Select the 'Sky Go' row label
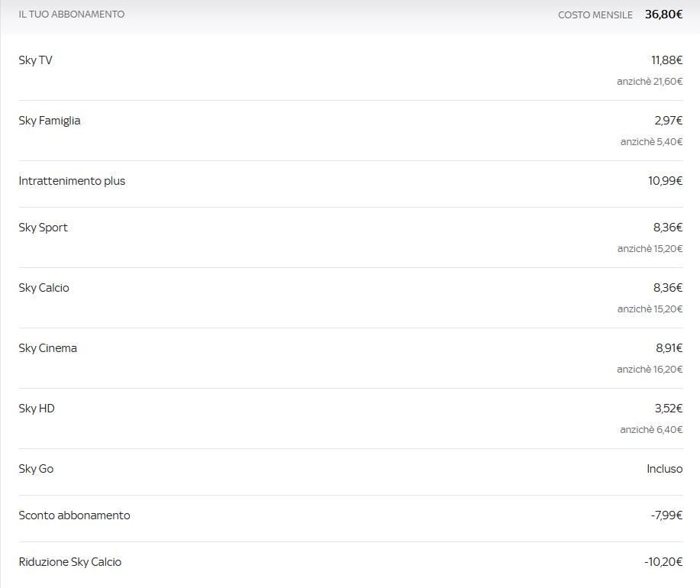 [36, 469]
